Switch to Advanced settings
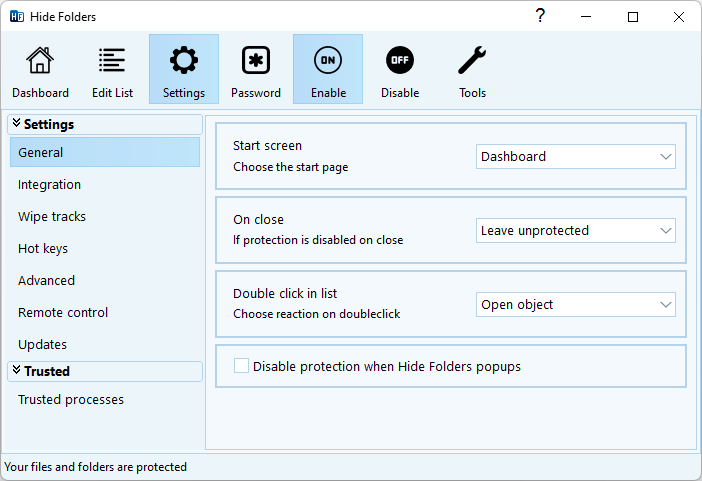Viewport: 702px width, 481px height. pos(105,280)
